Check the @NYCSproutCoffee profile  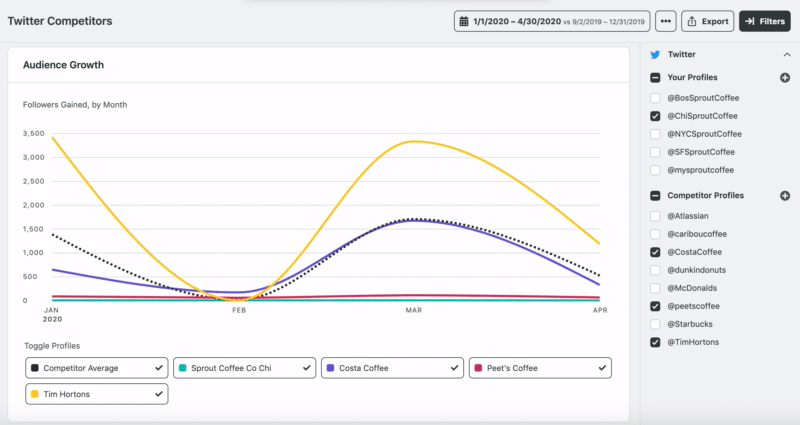pos(655,134)
